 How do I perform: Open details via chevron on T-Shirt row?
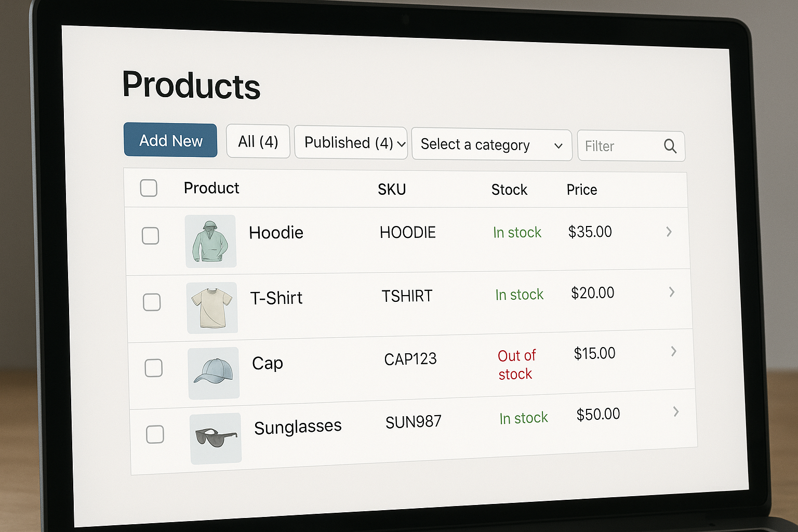coord(671,292)
